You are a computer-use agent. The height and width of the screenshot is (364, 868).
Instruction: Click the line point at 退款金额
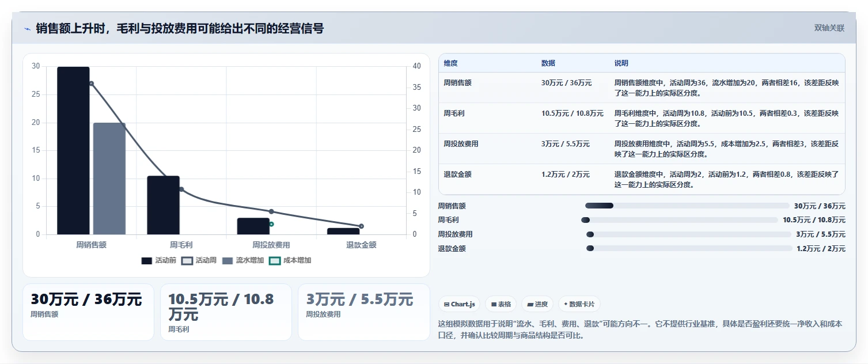point(361,226)
